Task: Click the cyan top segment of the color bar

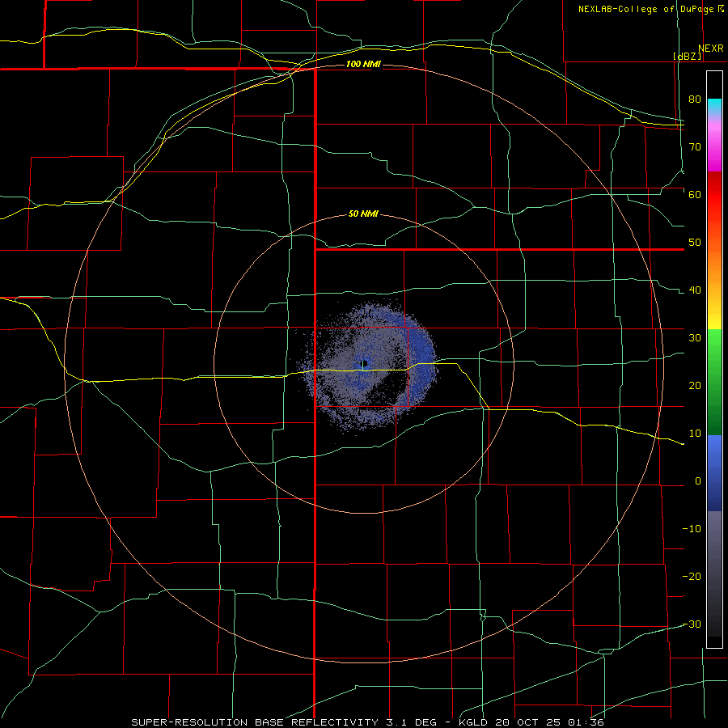Action: point(714,107)
